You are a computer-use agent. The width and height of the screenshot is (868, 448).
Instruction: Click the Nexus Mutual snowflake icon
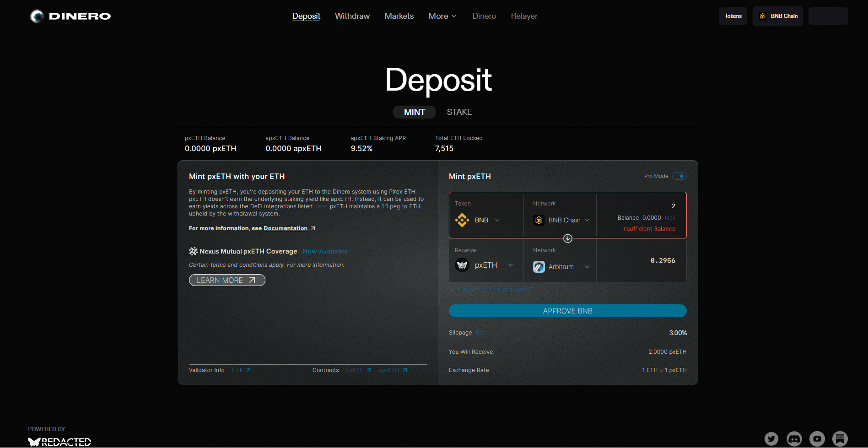click(x=193, y=251)
